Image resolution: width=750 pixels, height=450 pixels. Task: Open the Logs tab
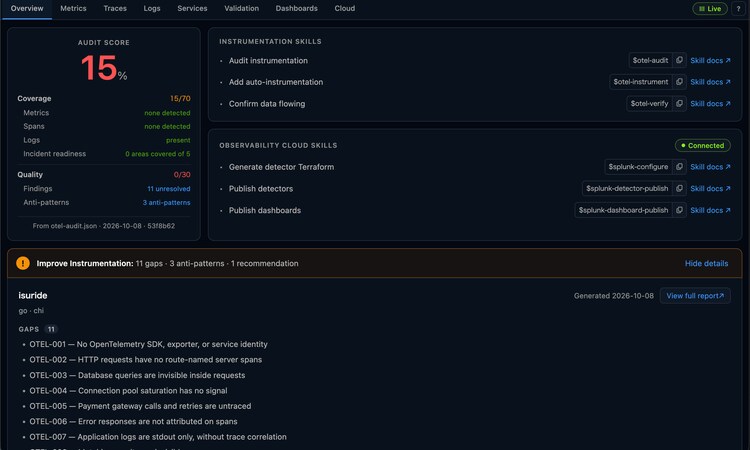click(152, 9)
